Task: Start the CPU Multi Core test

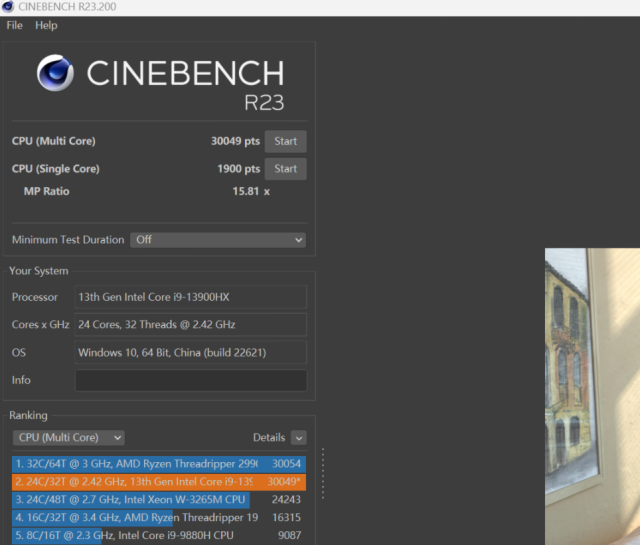Action: 285,141
